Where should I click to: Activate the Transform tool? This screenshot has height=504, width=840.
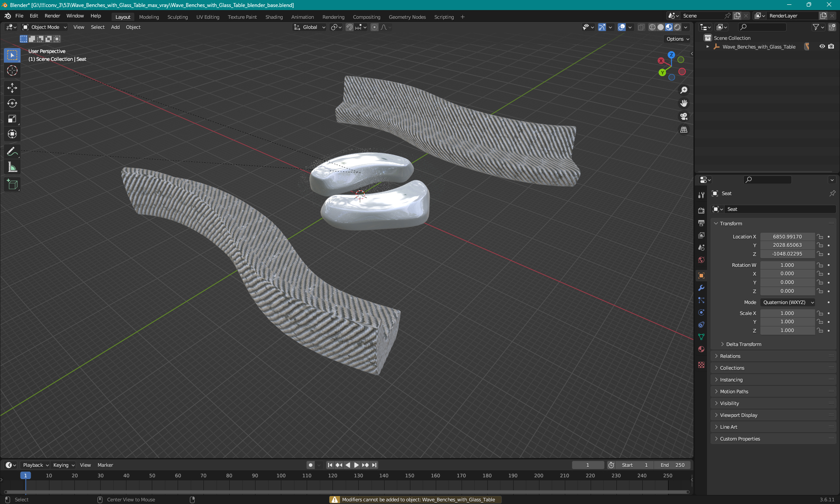(12, 134)
